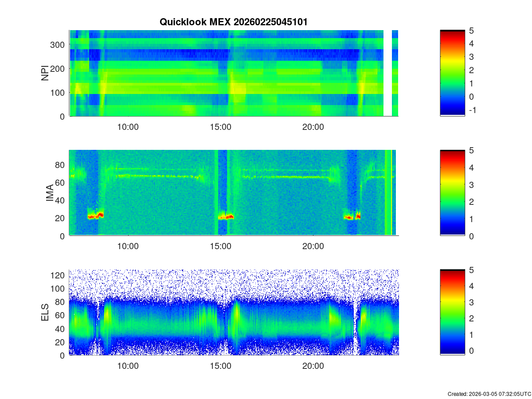532x399 pixels.
Task: Click the Created timestamp text
Action: pyautogui.click(x=489, y=394)
